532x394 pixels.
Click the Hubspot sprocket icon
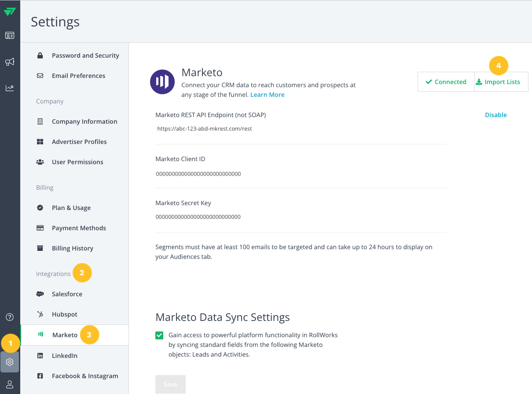[40, 314]
